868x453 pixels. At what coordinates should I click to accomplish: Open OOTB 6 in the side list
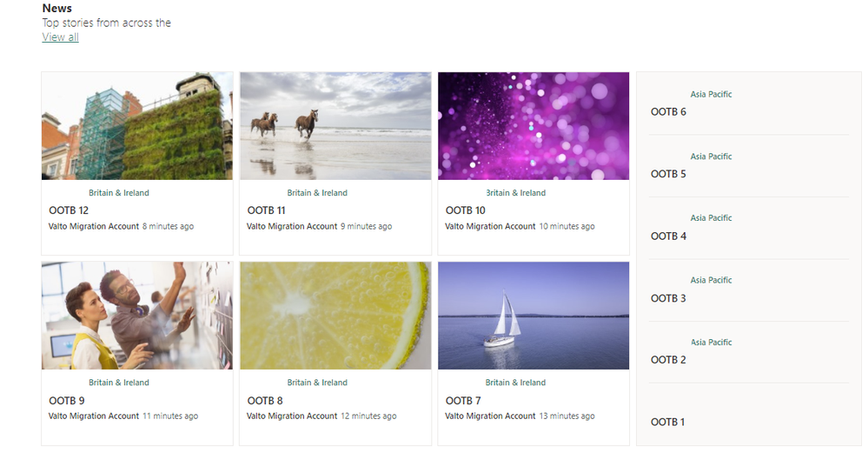(668, 112)
